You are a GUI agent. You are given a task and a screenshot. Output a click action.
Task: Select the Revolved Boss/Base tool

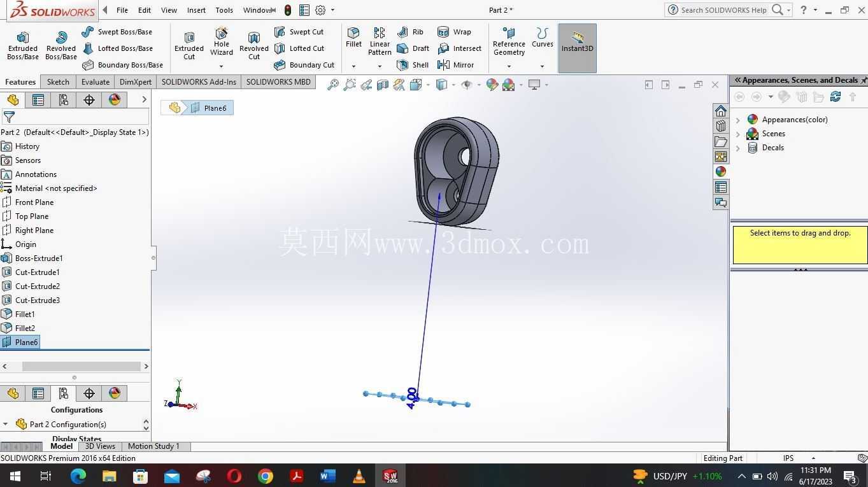point(61,45)
